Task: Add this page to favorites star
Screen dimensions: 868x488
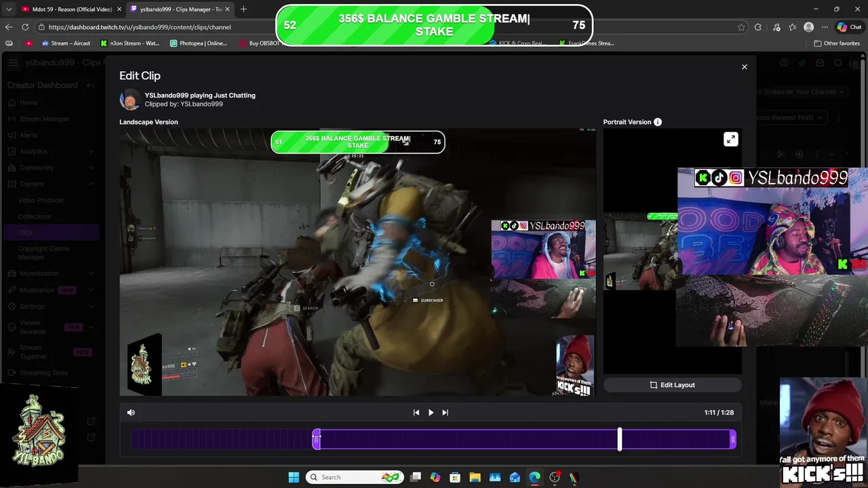Action: [x=741, y=27]
